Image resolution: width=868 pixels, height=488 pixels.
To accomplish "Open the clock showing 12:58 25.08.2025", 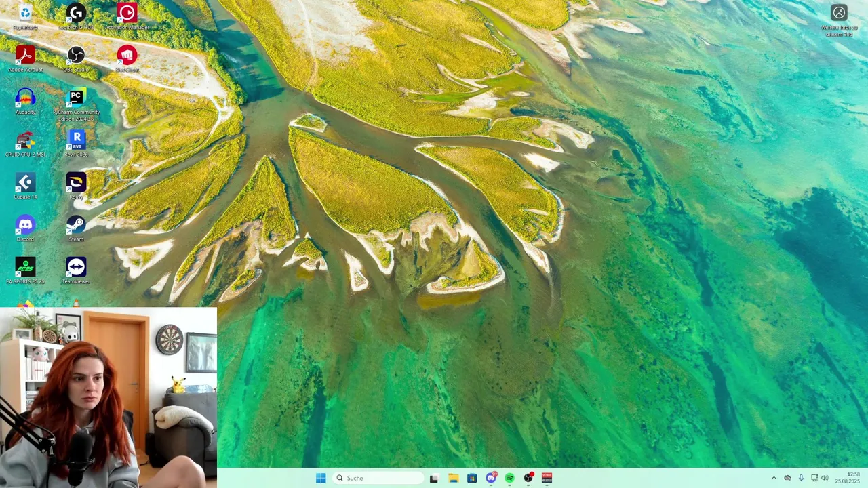I will pyautogui.click(x=848, y=478).
